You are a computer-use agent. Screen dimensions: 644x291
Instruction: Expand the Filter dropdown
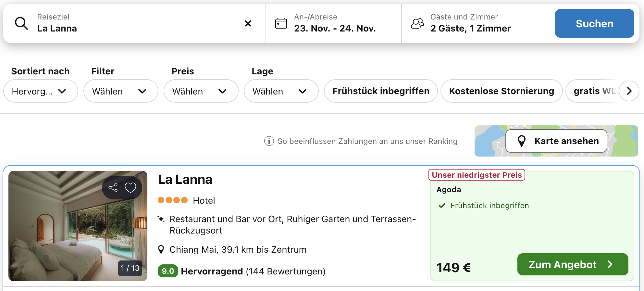click(x=120, y=91)
